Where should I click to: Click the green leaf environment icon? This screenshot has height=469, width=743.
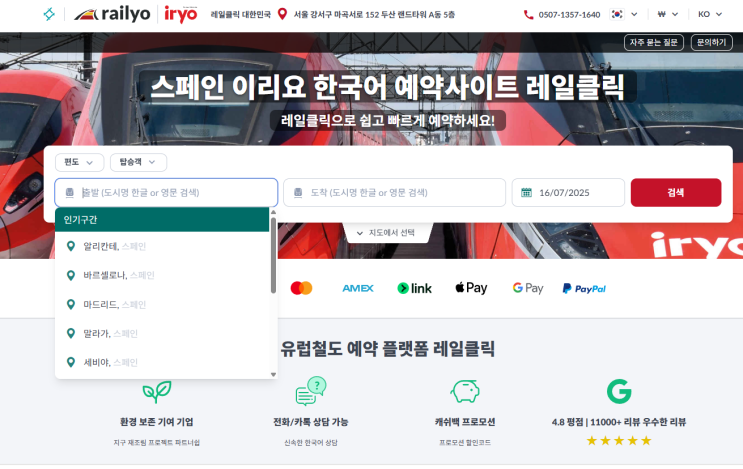157,392
